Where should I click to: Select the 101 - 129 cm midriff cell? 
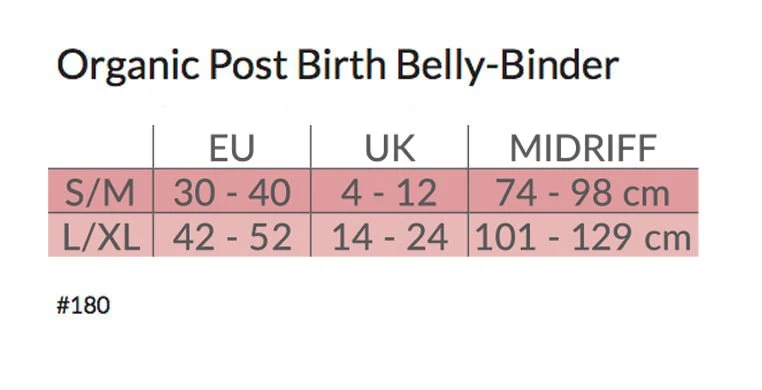point(583,237)
